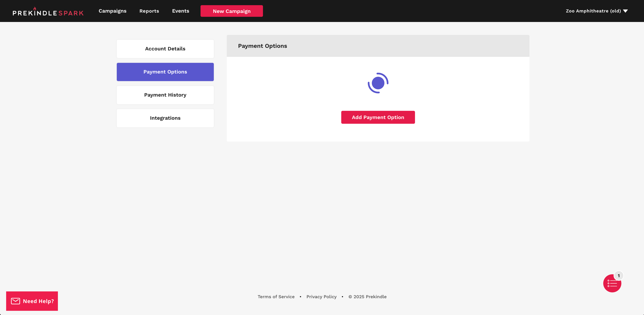Open the Zoo Amphitheatre (old) account menu
Image resolution: width=644 pixels, height=315 pixels.
593,11
